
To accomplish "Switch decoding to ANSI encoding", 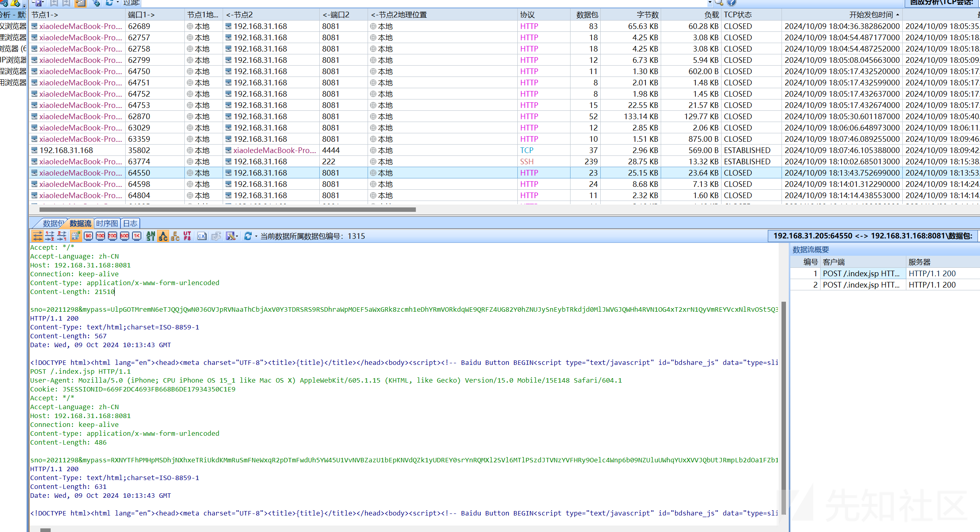I will pyautogui.click(x=151, y=236).
